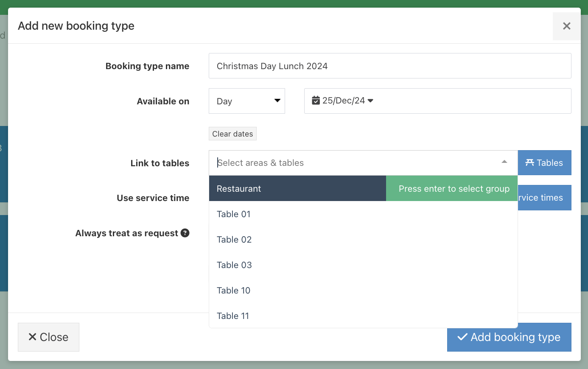The height and width of the screenshot is (369, 588).
Task: Open the Day availability dropdown
Action: pyautogui.click(x=246, y=101)
